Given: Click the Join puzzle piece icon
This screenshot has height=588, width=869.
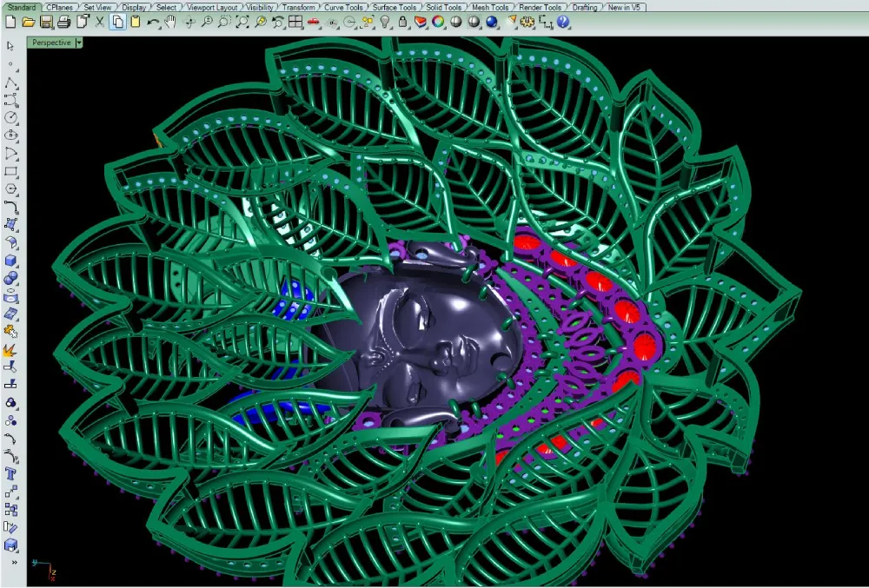Looking at the screenshot, I should tap(10, 331).
